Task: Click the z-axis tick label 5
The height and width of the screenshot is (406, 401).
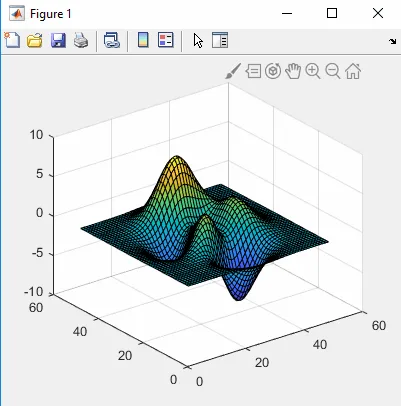Action: click(40, 174)
